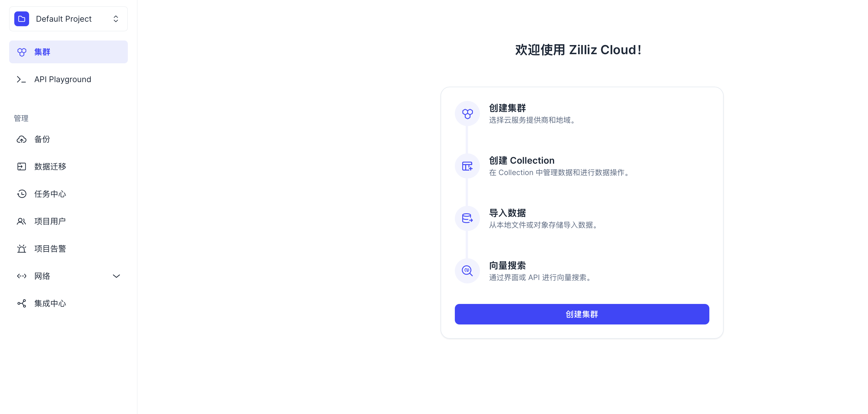Image resolution: width=868 pixels, height=414 pixels.
Task: Open the Default Project selector arrows
Action: point(116,19)
